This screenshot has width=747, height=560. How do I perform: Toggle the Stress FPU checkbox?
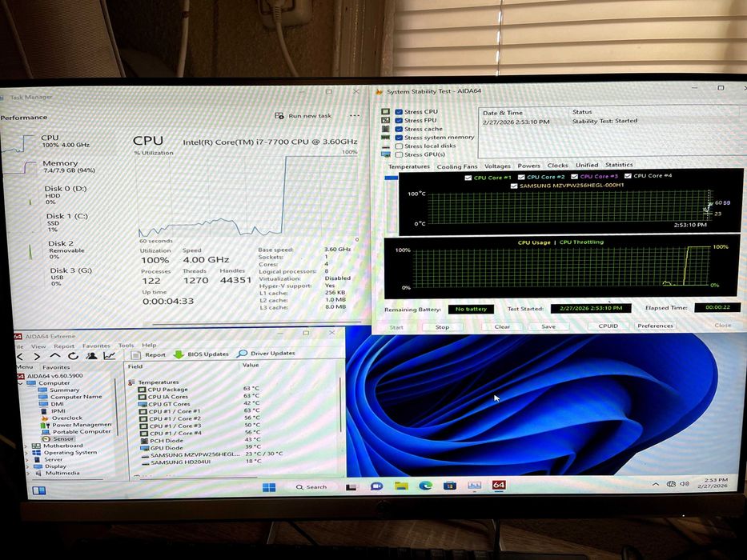399,121
